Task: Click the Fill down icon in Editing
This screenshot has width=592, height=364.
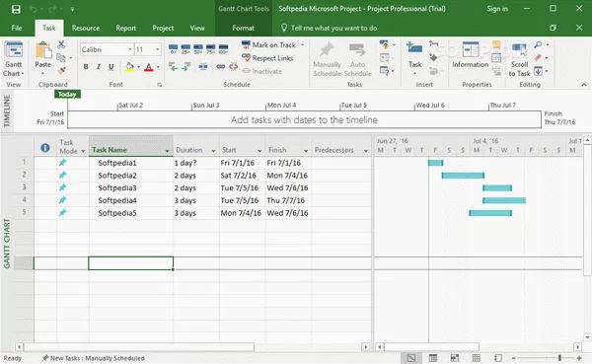Action: point(538,71)
